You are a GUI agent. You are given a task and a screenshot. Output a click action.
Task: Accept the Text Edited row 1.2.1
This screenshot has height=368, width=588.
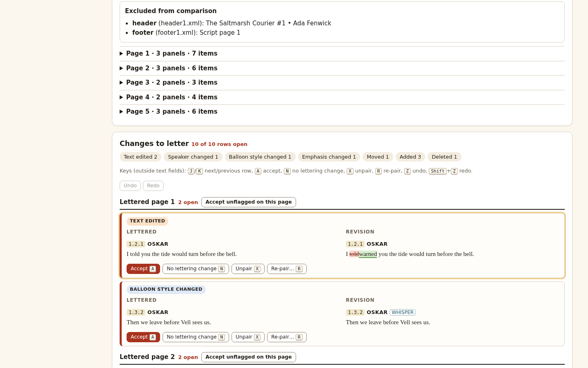click(x=143, y=269)
